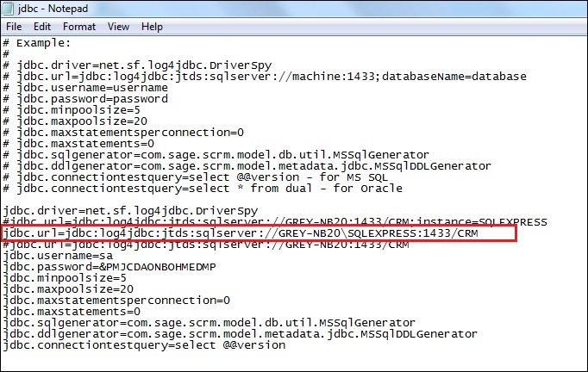
Task: Click the commented sqlgenerator MSSqlGenerator line
Action: click(216, 155)
